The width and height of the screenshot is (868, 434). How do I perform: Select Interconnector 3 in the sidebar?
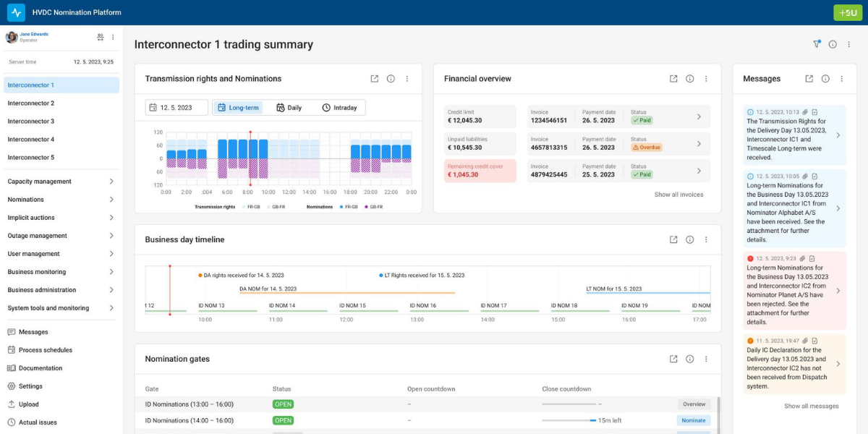coord(31,122)
